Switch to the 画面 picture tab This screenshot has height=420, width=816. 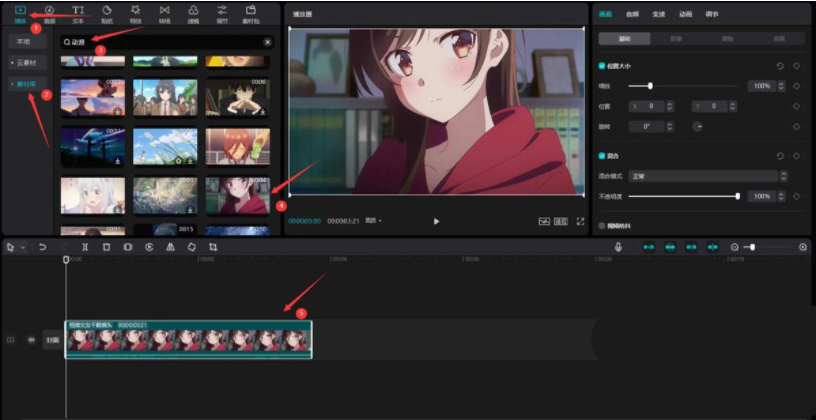coord(605,15)
